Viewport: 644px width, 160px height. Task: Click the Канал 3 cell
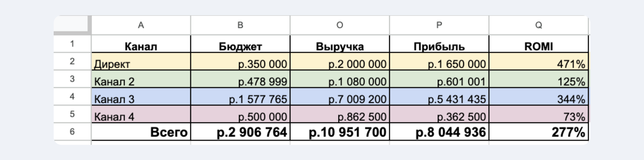[141, 97]
